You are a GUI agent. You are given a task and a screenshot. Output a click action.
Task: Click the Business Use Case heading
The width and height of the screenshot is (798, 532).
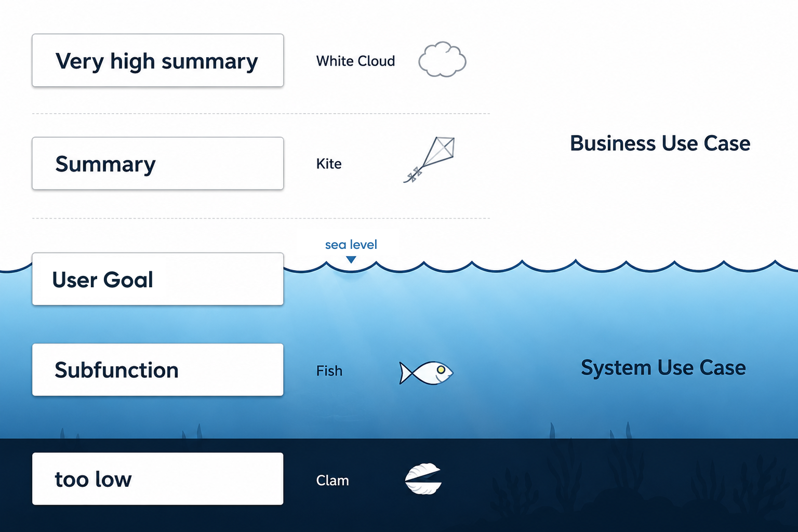pos(660,143)
